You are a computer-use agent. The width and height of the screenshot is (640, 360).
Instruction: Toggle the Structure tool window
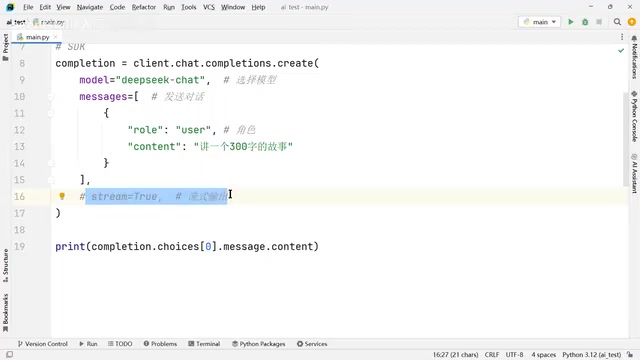coord(5,266)
